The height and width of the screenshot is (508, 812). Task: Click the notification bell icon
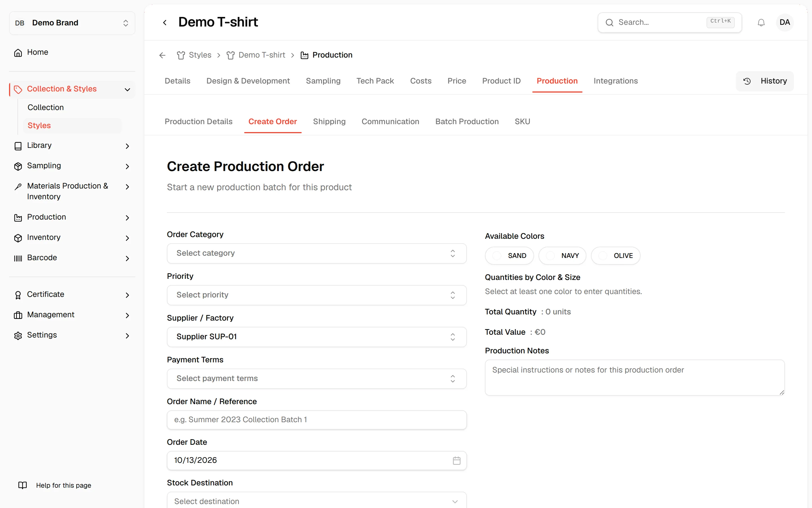click(x=761, y=23)
